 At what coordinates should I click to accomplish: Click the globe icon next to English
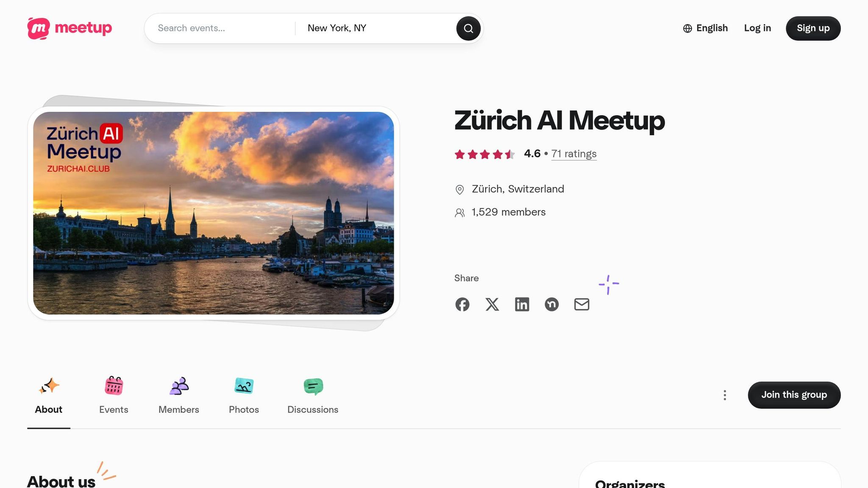[x=687, y=28]
